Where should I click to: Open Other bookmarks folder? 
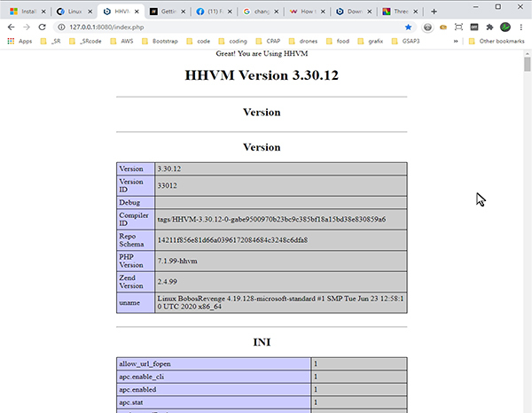click(x=497, y=41)
